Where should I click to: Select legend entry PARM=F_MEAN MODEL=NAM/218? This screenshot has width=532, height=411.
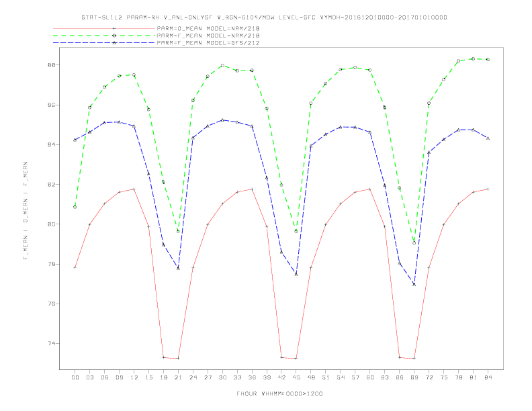coord(208,36)
